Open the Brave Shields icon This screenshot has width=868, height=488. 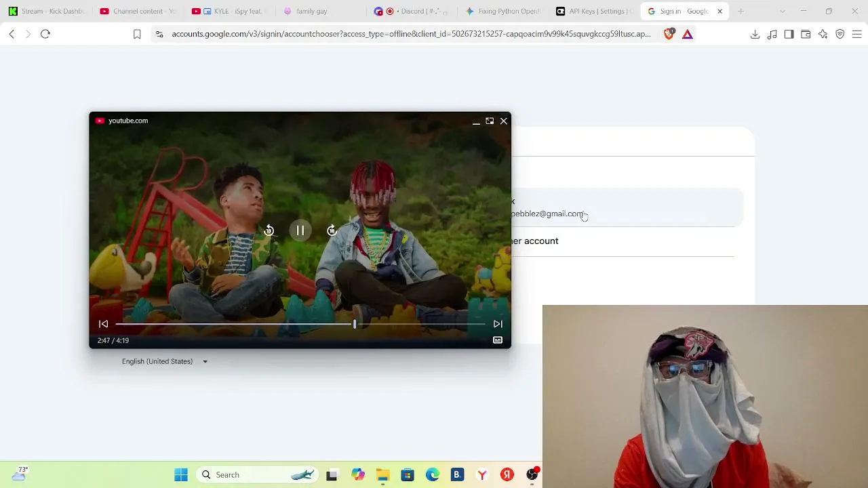[669, 34]
